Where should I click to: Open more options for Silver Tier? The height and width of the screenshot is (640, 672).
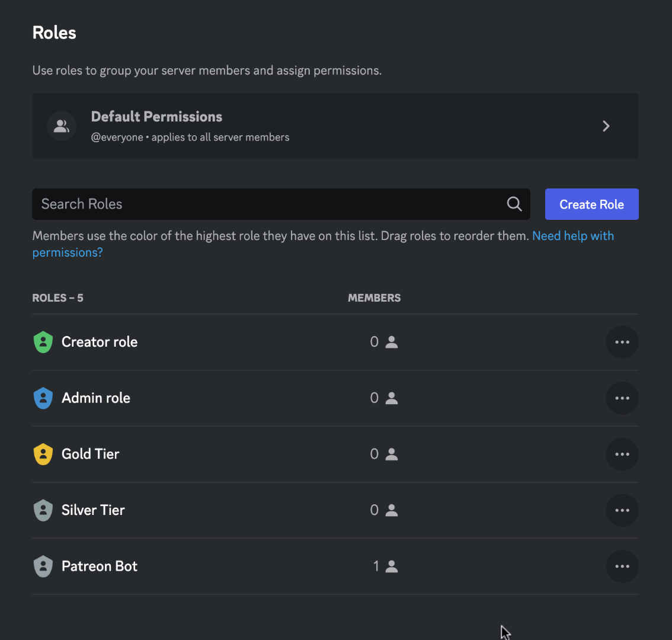point(622,510)
